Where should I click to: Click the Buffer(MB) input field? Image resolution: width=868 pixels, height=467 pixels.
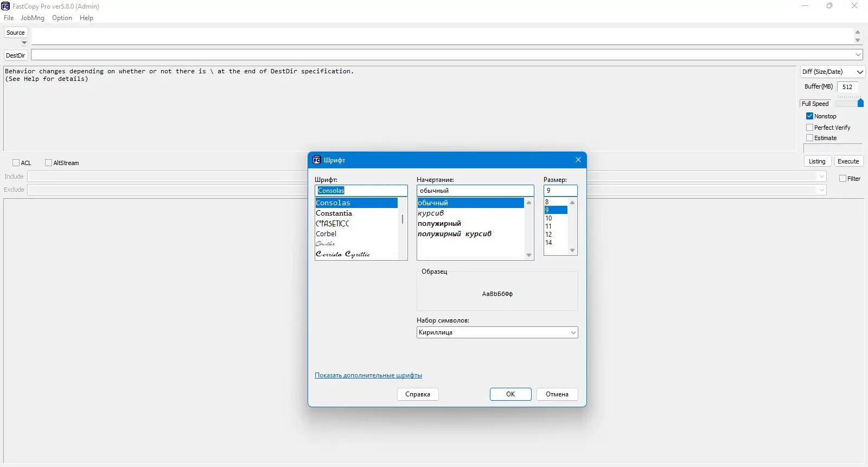(x=847, y=87)
